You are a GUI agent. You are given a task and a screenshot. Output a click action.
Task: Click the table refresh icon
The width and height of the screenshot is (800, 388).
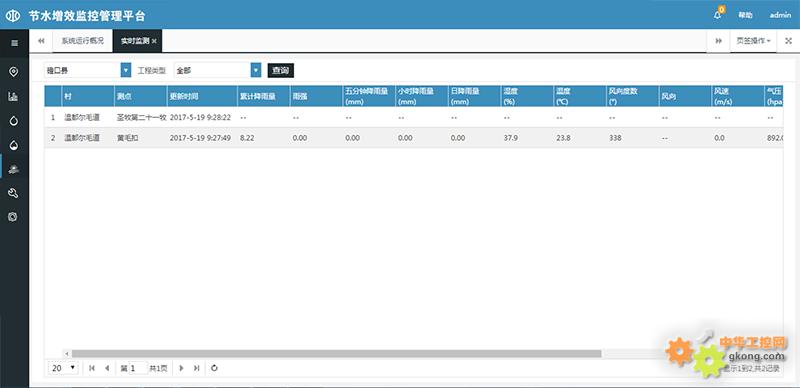click(x=214, y=368)
